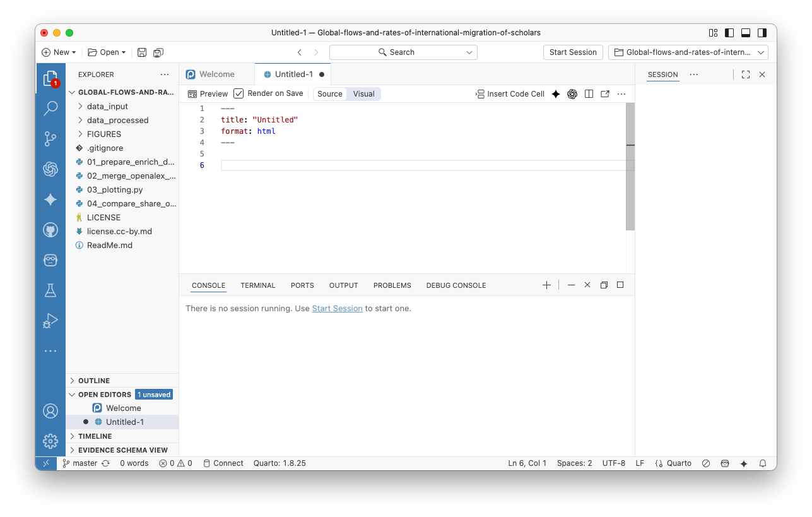Image resolution: width=812 pixels, height=517 pixels.
Task: Switch editor to Source mode
Action: click(329, 94)
